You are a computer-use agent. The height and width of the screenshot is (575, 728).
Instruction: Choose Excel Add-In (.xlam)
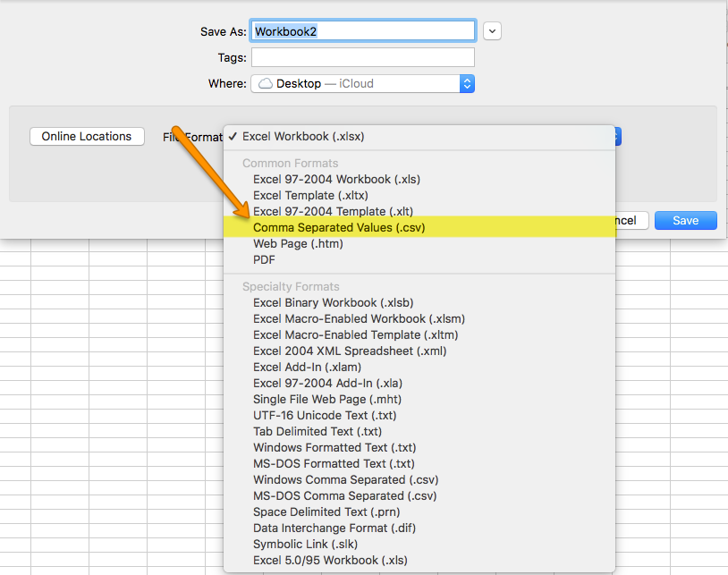(x=419, y=368)
